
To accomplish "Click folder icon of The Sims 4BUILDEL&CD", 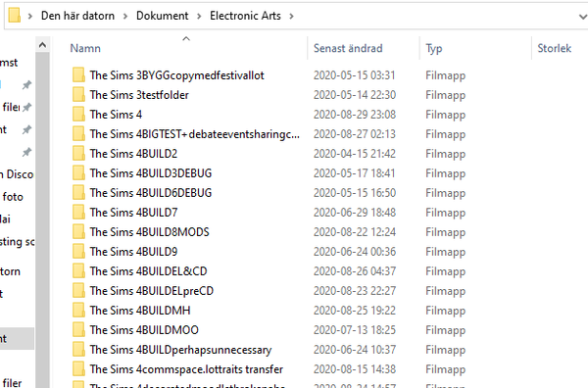I will (x=78, y=270).
